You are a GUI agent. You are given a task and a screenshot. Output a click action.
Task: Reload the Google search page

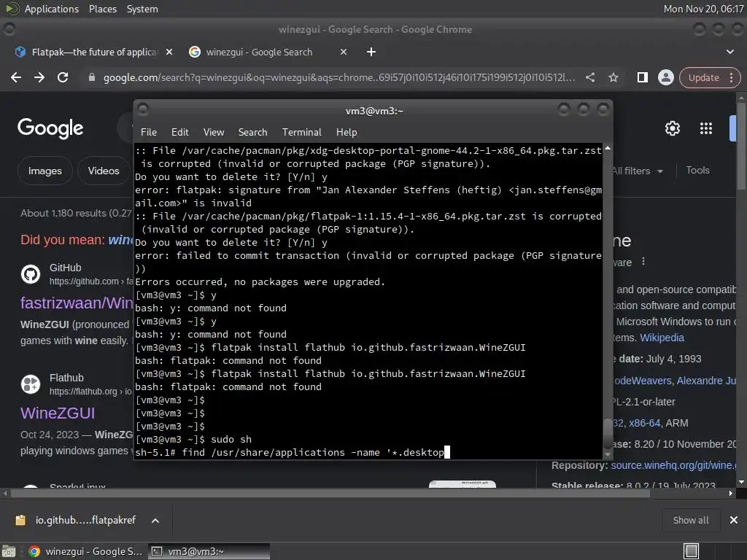[63, 77]
